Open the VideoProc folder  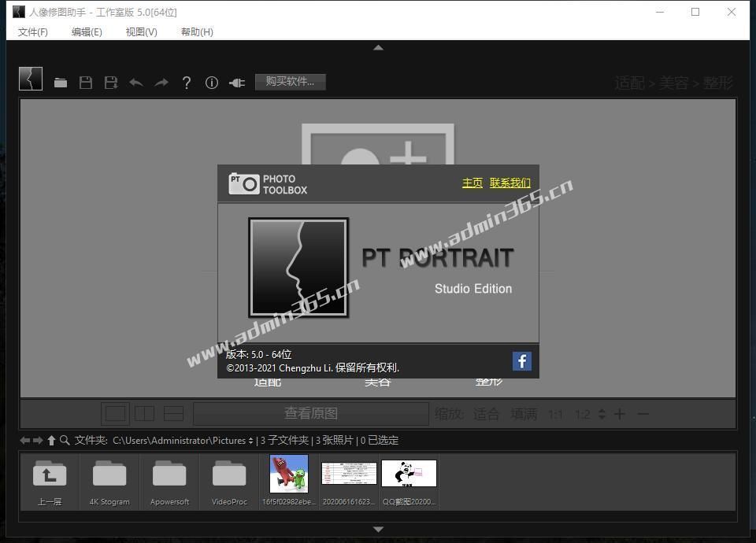(229, 482)
